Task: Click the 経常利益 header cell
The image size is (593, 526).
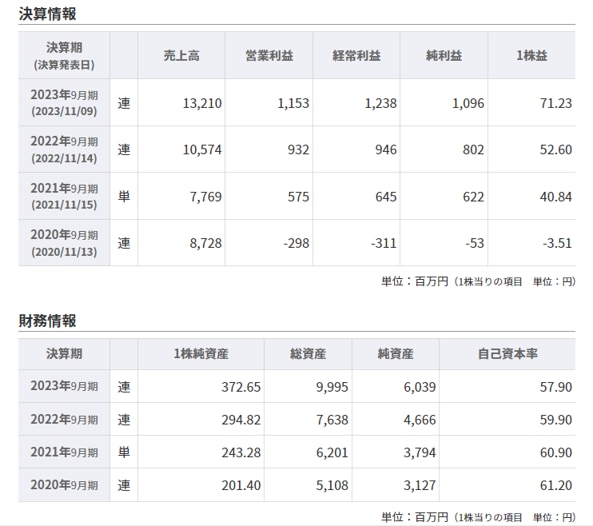Action: pyautogui.click(x=356, y=56)
